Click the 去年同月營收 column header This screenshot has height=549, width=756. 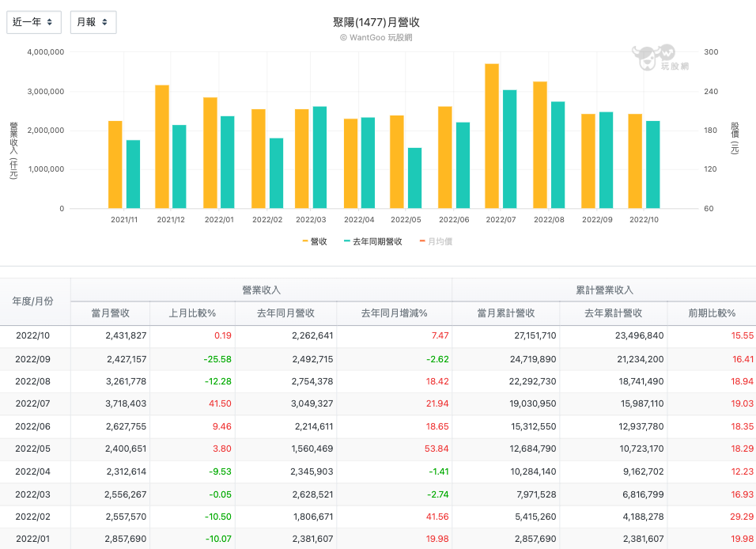(286, 313)
